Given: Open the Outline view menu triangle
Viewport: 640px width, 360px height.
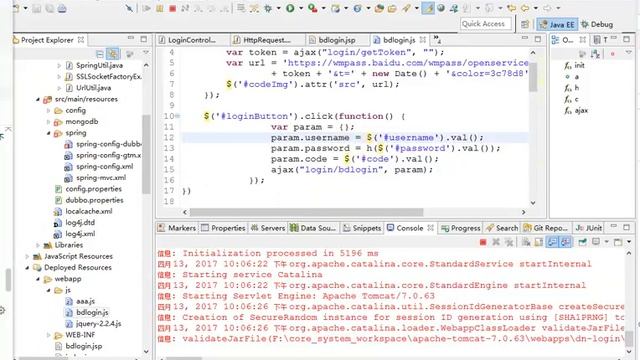Looking at the screenshot, I should tap(629, 53).
